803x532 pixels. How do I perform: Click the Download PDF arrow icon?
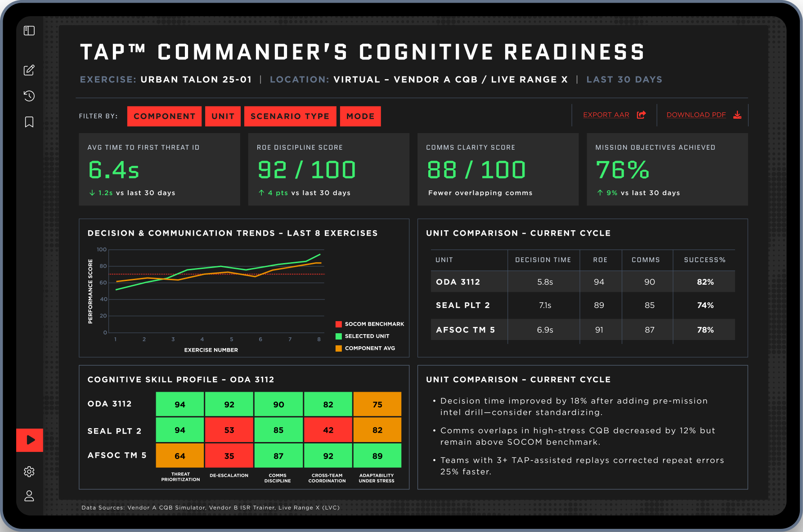tap(737, 115)
